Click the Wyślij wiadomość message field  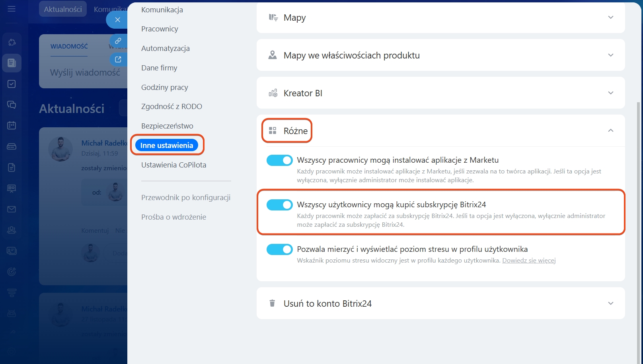[x=85, y=72]
